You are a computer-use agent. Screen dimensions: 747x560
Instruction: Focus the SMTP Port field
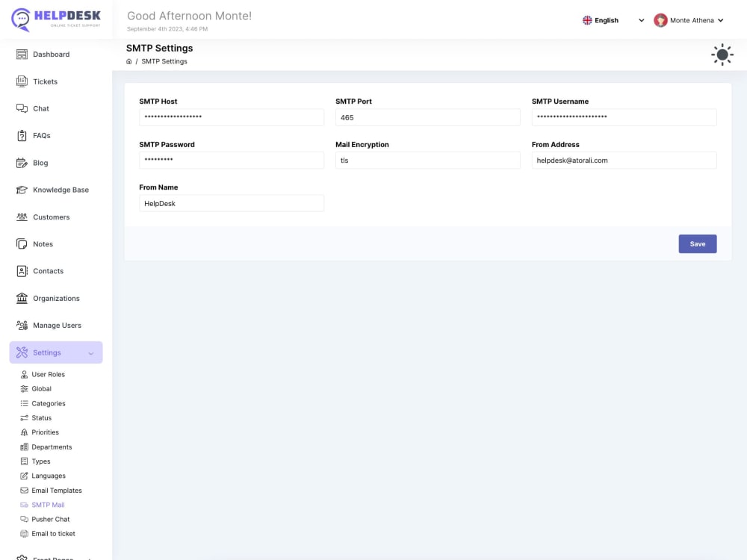click(x=428, y=118)
